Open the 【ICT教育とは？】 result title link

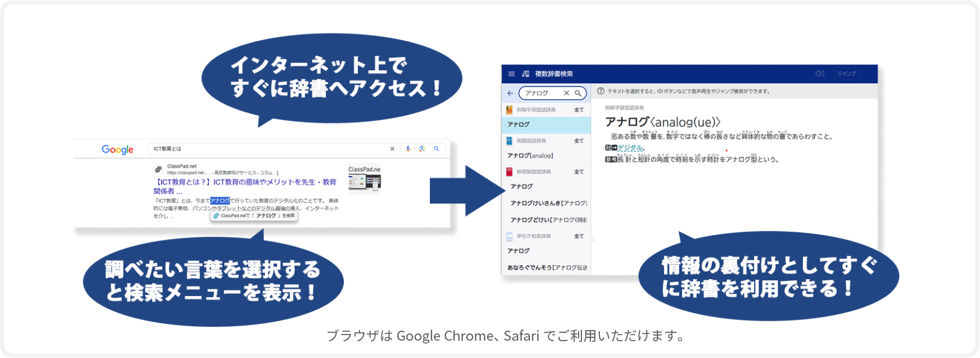tap(245, 187)
